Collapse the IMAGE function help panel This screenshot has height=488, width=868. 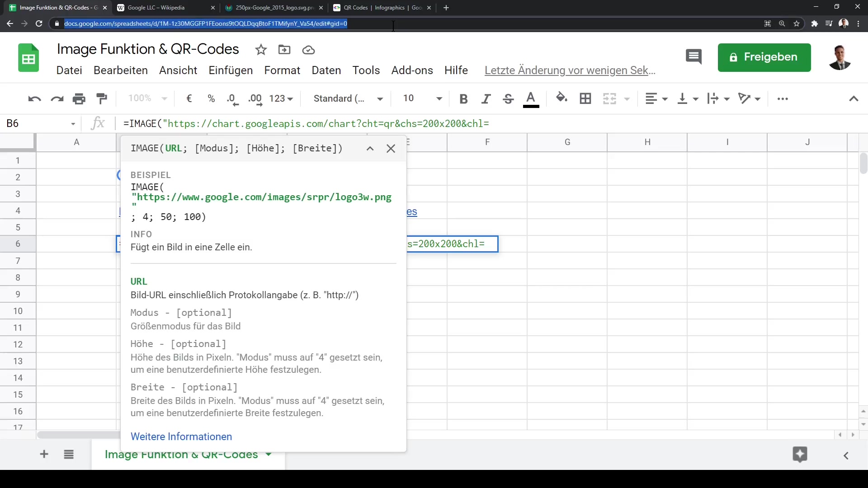click(370, 149)
